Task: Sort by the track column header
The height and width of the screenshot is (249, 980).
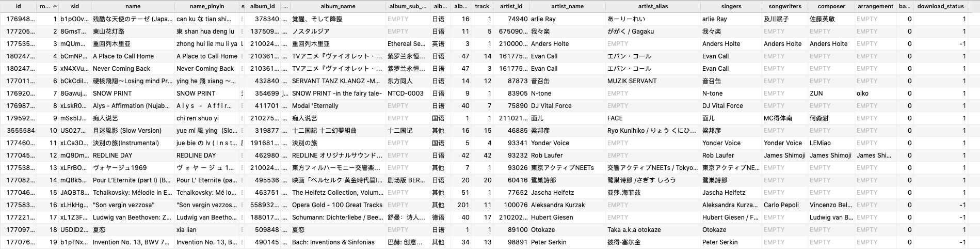Action: click(482, 6)
